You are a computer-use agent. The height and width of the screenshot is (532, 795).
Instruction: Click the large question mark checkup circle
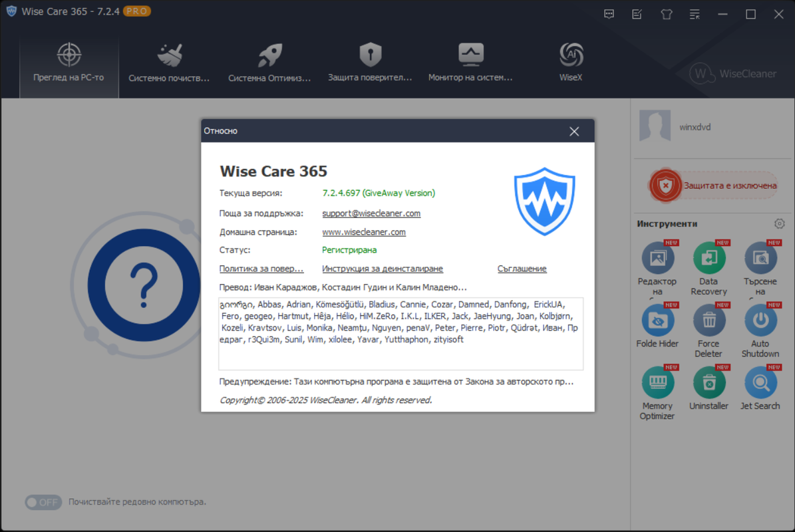(x=144, y=285)
